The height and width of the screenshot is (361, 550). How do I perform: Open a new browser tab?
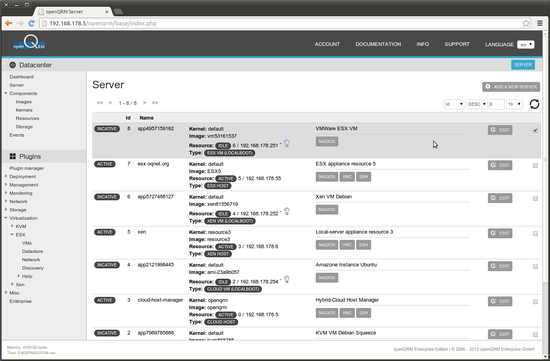(x=118, y=12)
